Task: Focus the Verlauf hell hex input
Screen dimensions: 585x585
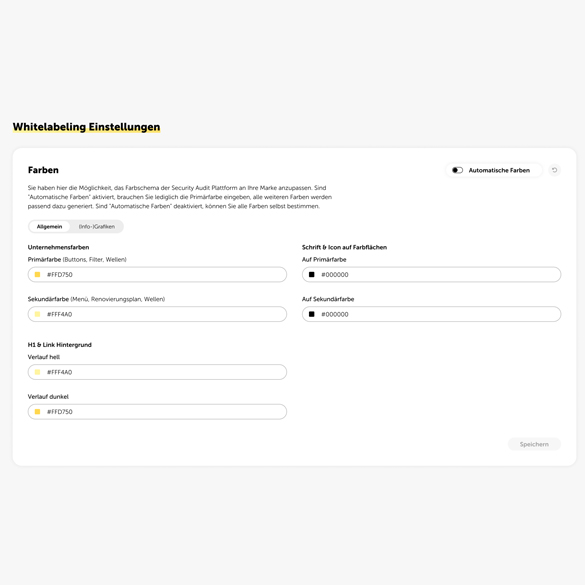Action: click(157, 372)
